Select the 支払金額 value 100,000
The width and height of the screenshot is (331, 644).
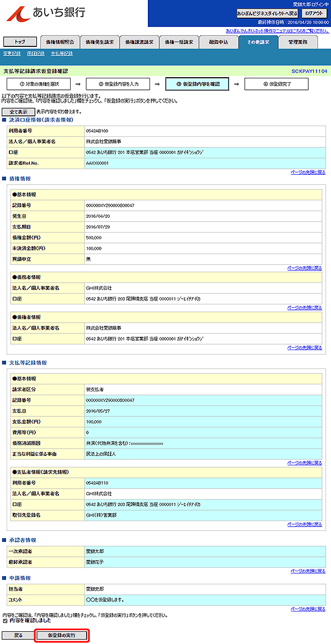pos(94,422)
